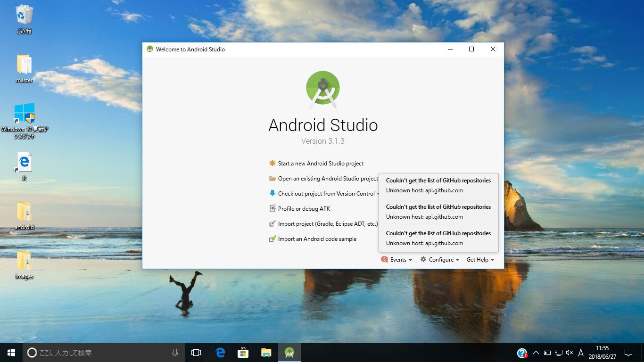Click the Task View taskbar icon

[x=196, y=353]
